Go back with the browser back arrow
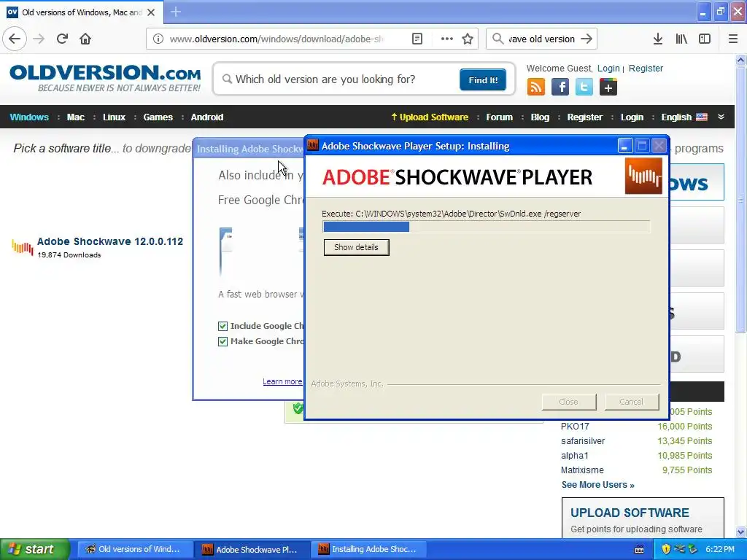This screenshot has width=747, height=560. pyautogui.click(x=15, y=39)
